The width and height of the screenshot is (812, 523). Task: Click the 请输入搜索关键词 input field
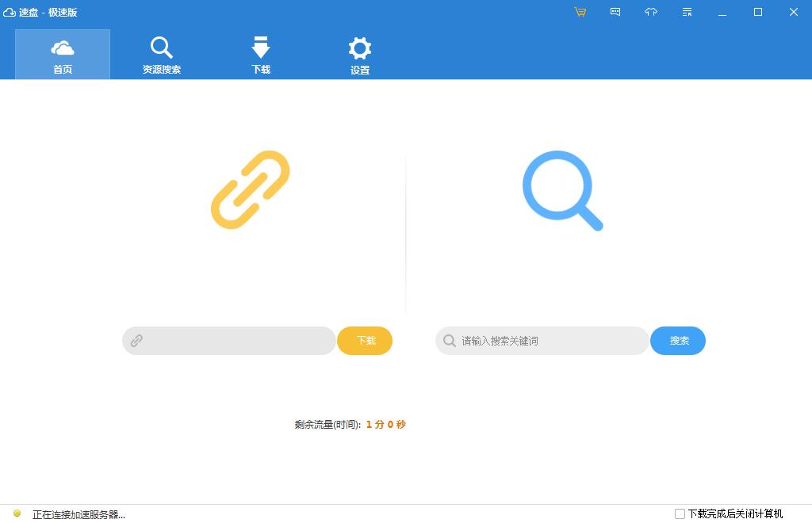(x=547, y=340)
